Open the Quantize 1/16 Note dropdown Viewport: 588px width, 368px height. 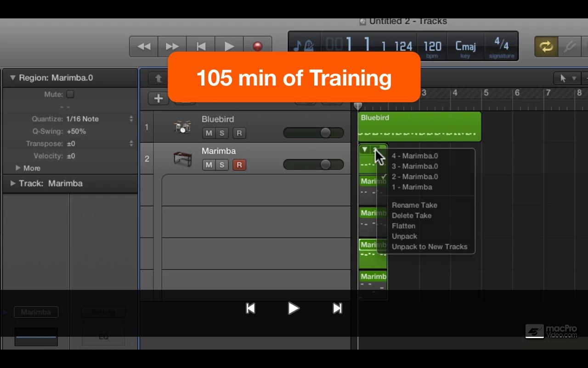click(100, 119)
